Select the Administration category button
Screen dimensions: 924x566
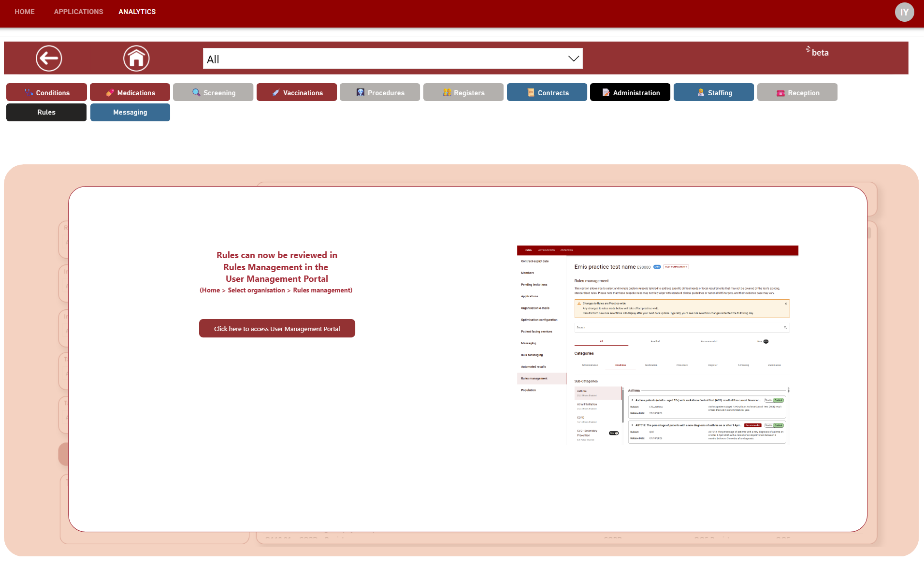point(630,92)
